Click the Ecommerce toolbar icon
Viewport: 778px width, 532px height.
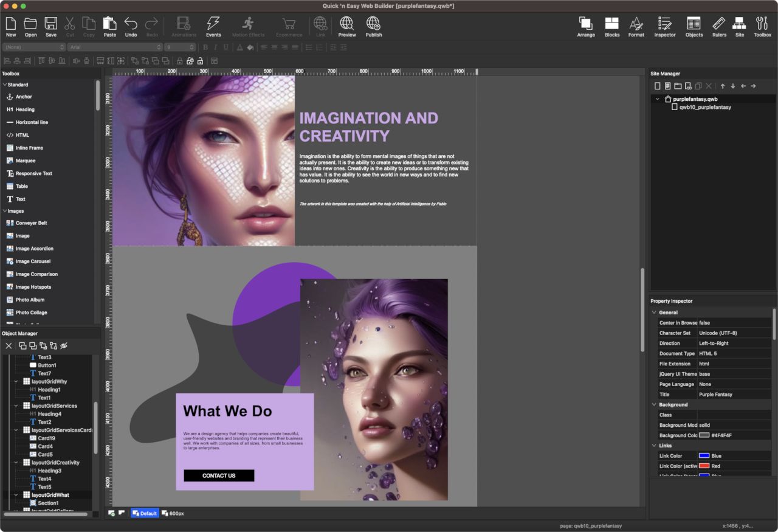coord(289,24)
